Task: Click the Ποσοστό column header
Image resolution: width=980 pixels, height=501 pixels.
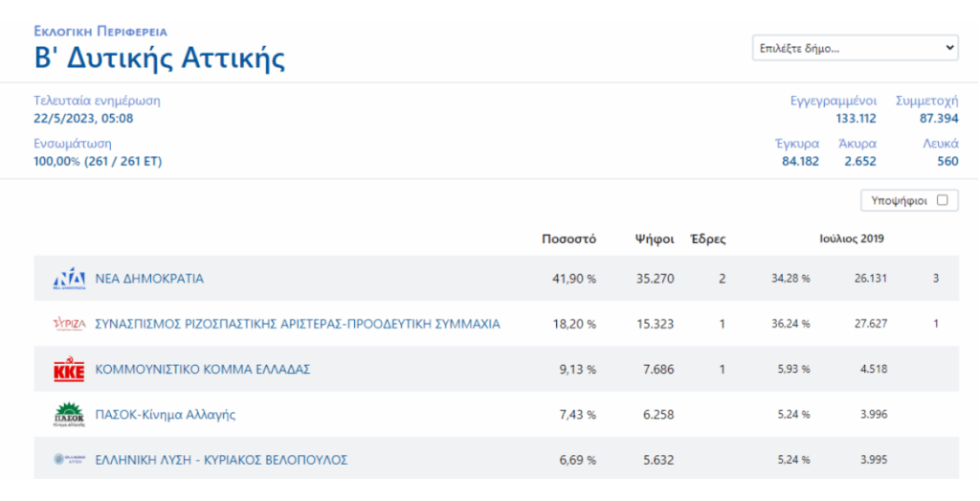Action: tap(568, 239)
